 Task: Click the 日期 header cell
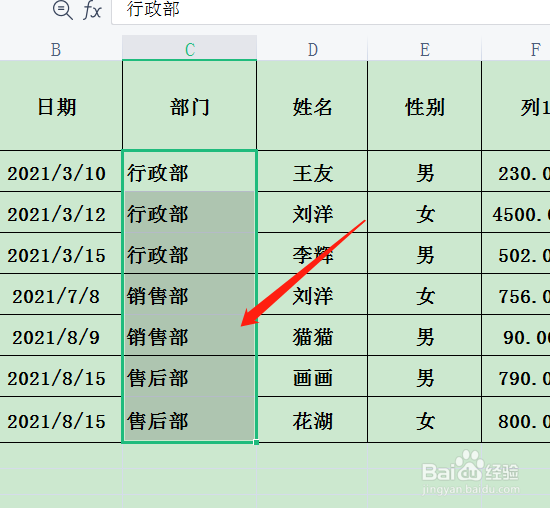(x=61, y=106)
